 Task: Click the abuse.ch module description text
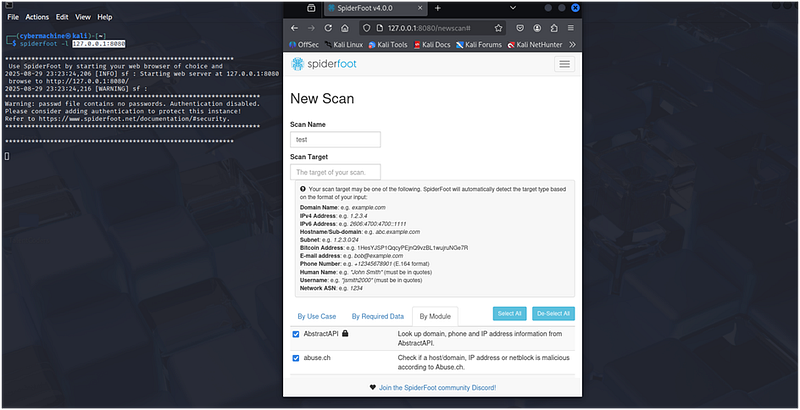tap(484, 362)
